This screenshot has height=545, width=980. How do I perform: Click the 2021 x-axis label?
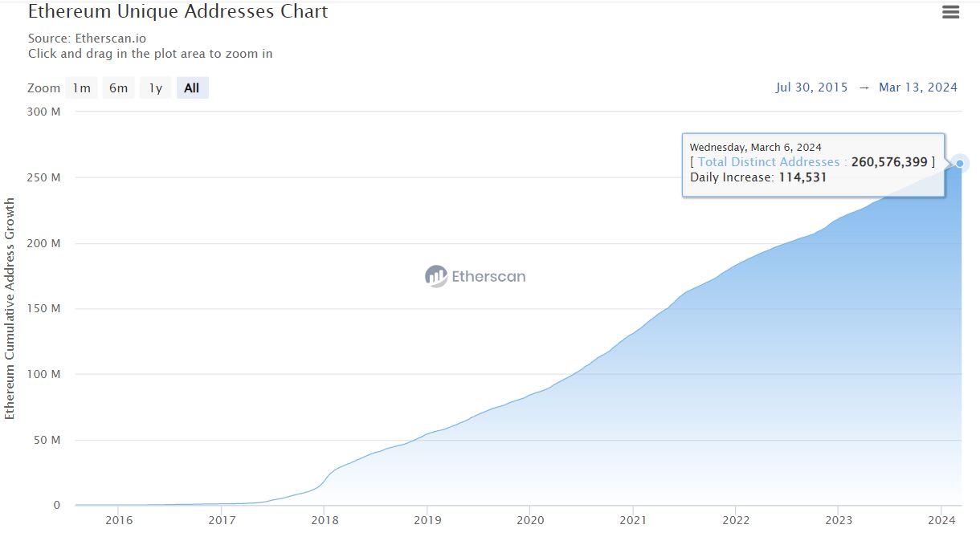point(633,519)
